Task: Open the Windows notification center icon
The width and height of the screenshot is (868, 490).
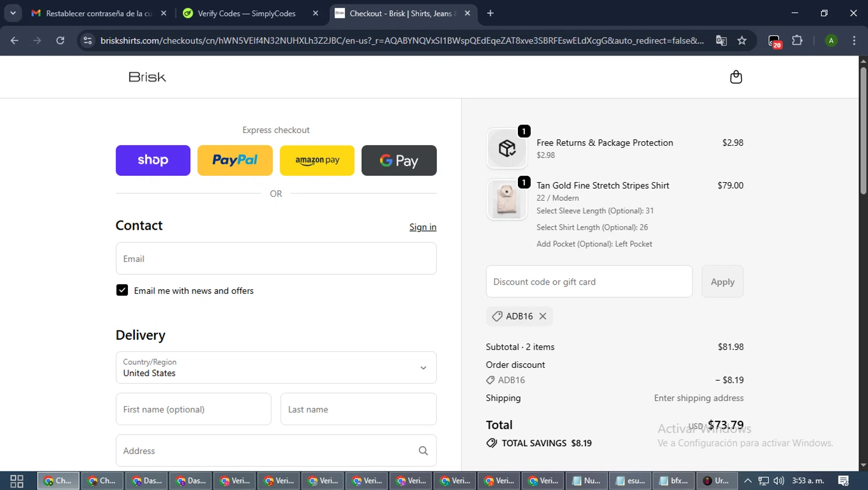Action: (x=844, y=481)
